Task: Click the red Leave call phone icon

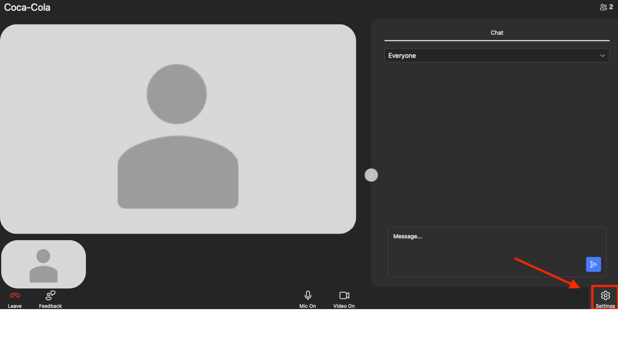Action: tap(15, 295)
